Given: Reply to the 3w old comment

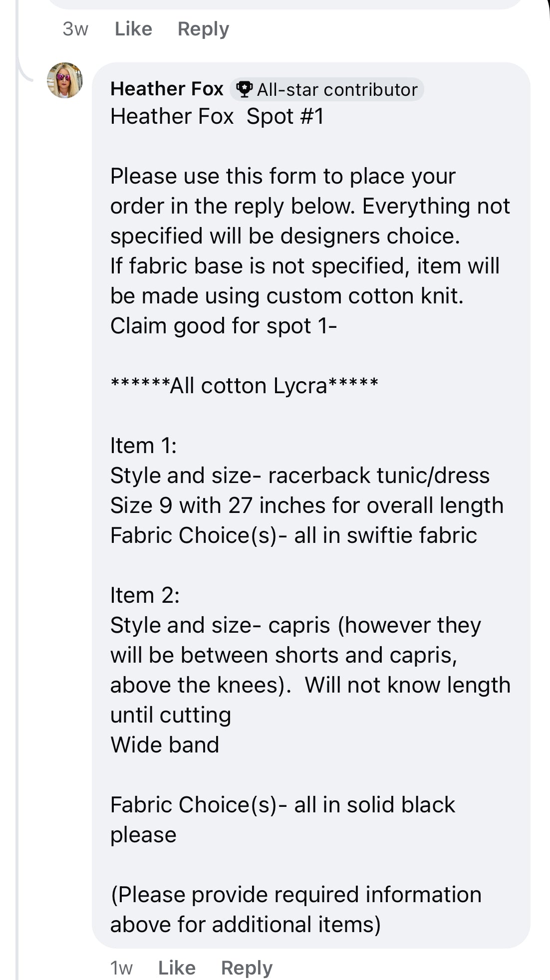Looking at the screenshot, I should click(x=203, y=29).
